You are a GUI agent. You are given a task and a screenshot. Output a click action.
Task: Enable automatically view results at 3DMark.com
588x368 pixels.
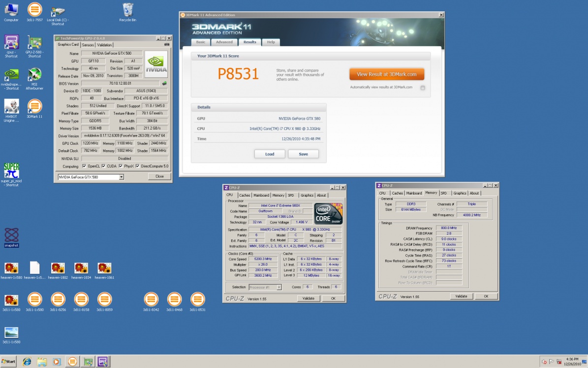[x=422, y=88]
